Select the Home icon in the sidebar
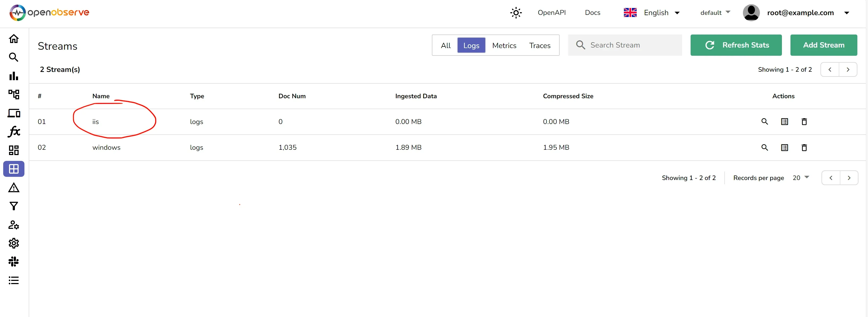The width and height of the screenshot is (868, 317). [x=14, y=38]
